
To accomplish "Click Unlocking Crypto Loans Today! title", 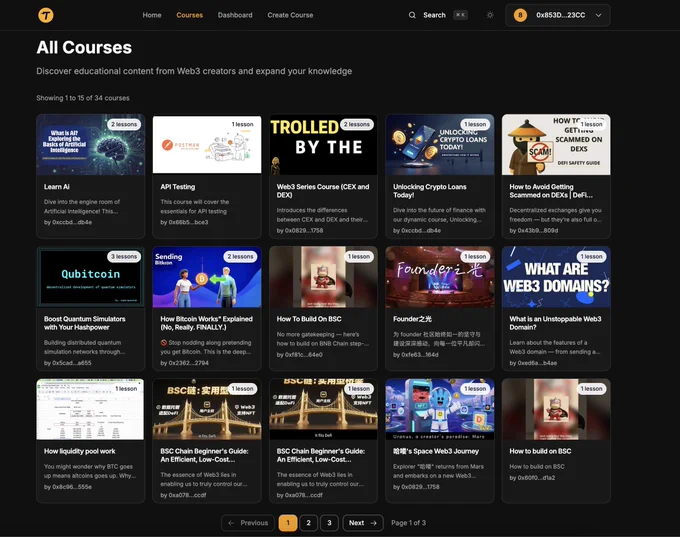I will click(430, 191).
